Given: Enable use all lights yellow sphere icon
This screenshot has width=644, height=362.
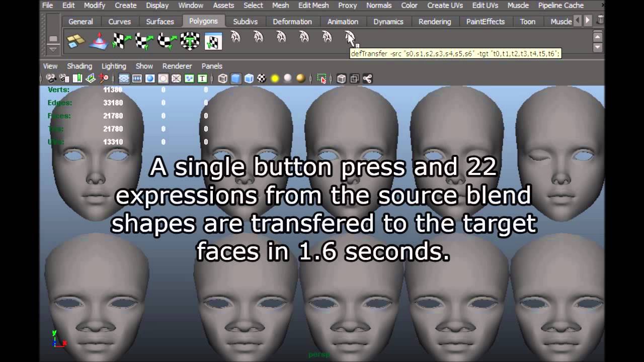Looking at the screenshot, I should [x=275, y=78].
